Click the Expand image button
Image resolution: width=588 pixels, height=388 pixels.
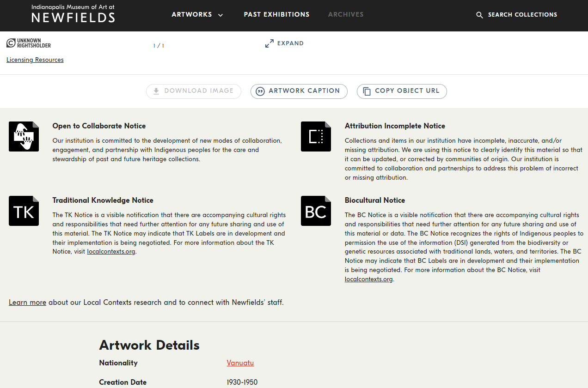tap(284, 43)
